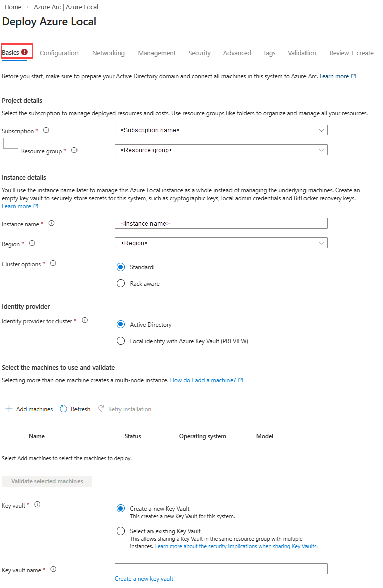Click the Key vault name info icon
Image resolution: width=383 pixels, height=588 pixels.
54,569
